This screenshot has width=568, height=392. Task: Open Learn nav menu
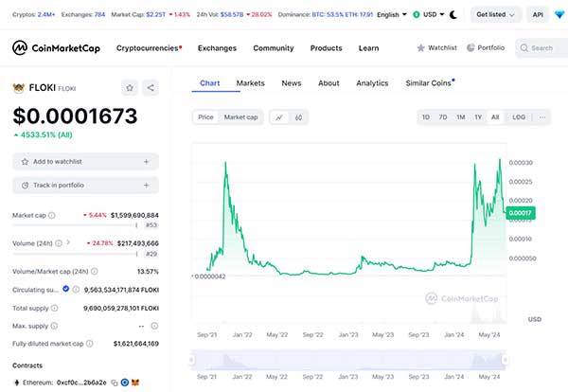tap(369, 48)
